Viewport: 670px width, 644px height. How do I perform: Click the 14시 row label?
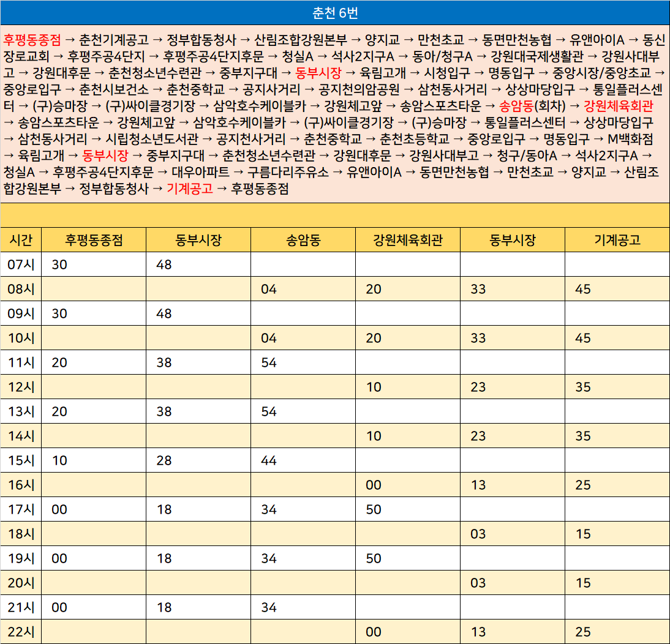point(21,436)
